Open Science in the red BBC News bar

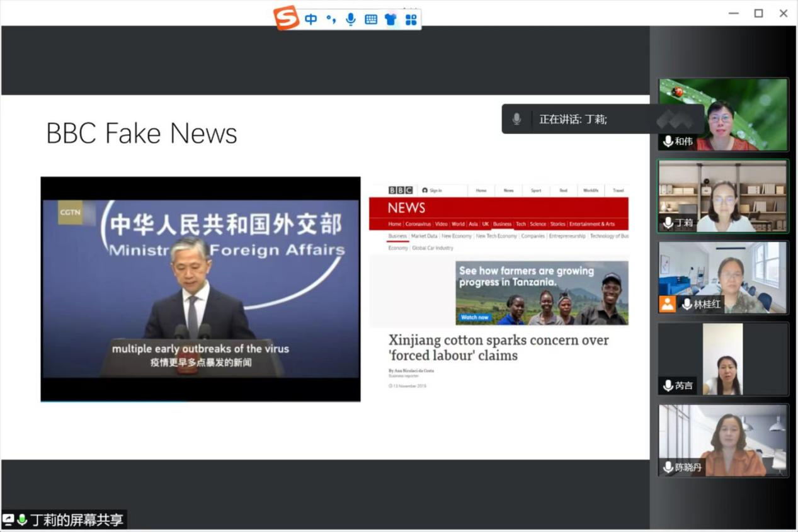pos(538,224)
